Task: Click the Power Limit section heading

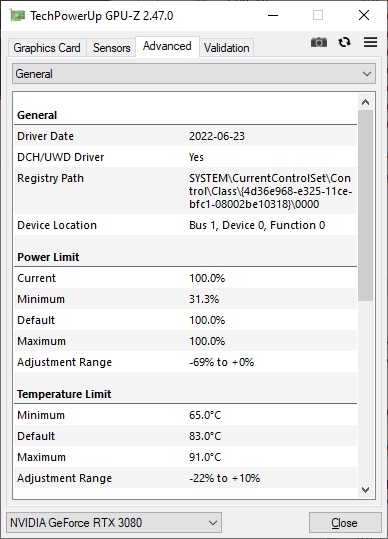Action: (x=48, y=257)
